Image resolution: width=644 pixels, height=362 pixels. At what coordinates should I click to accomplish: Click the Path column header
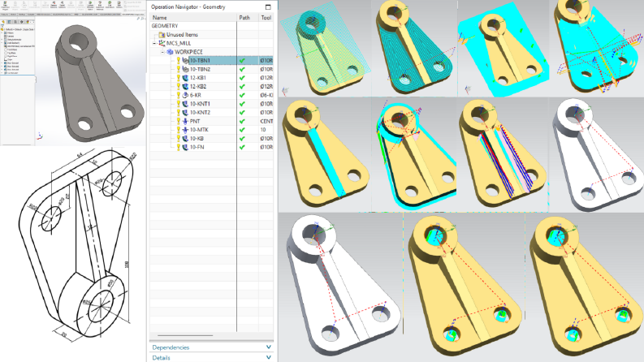coord(248,18)
